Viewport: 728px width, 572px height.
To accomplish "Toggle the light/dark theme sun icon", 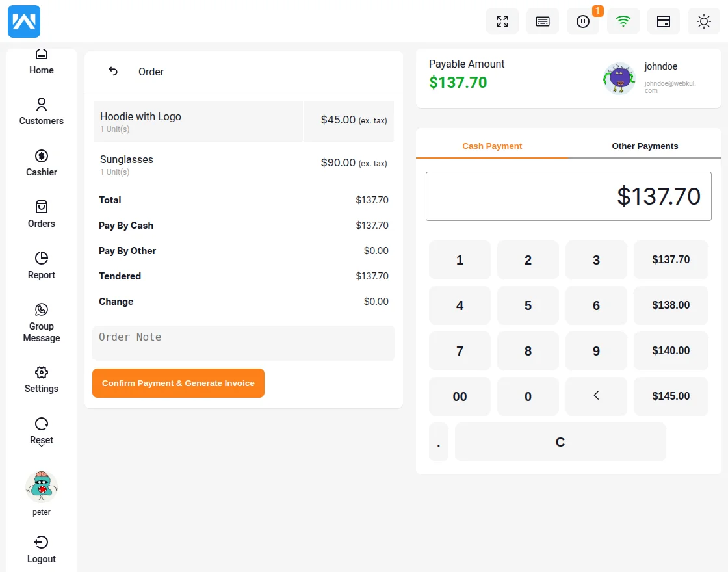I will (704, 21).
